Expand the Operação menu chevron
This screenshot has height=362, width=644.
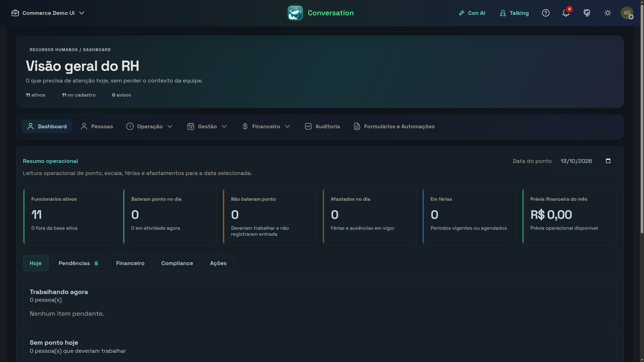(170, 126)
